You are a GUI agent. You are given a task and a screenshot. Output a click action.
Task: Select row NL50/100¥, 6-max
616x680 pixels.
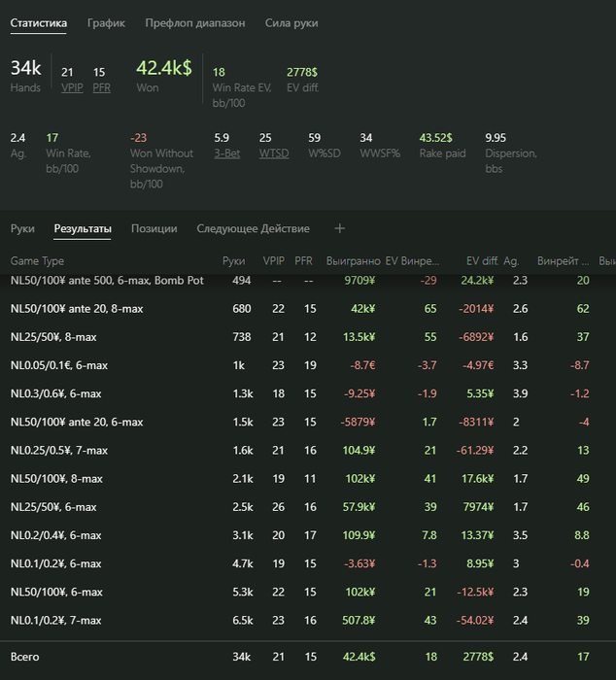308,592
